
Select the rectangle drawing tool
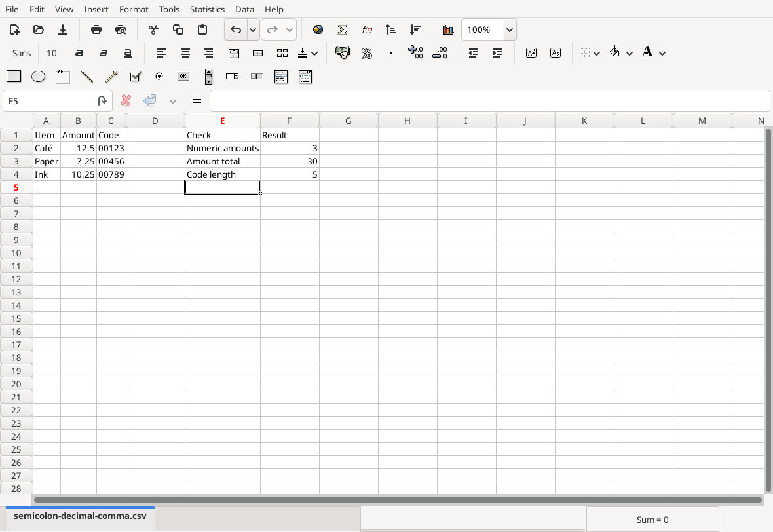tap(14, 77)
